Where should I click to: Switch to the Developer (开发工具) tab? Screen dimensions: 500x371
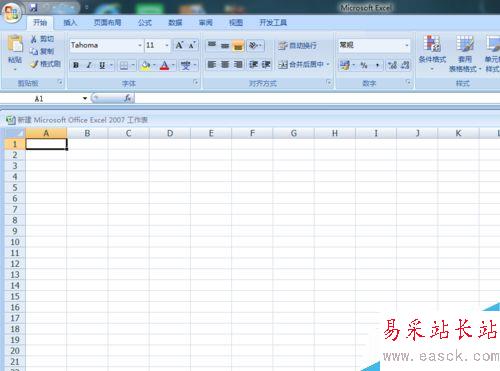click(x=273, y=23)
